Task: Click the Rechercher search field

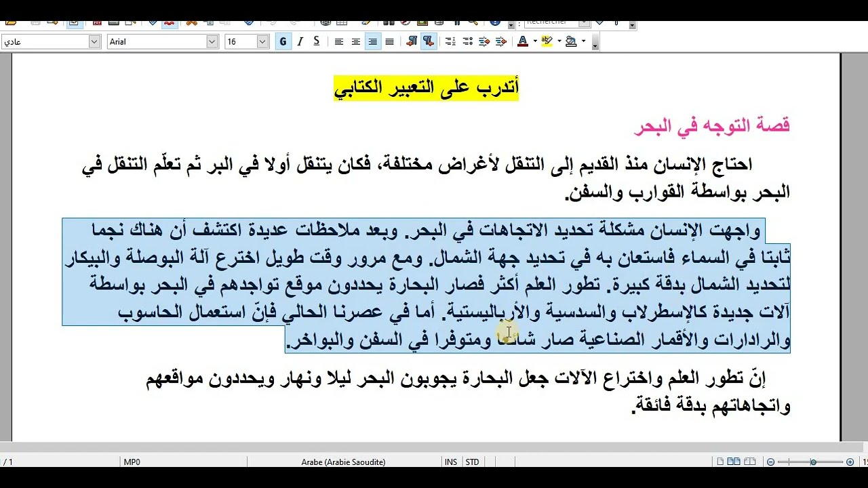Action: (553, 23)
